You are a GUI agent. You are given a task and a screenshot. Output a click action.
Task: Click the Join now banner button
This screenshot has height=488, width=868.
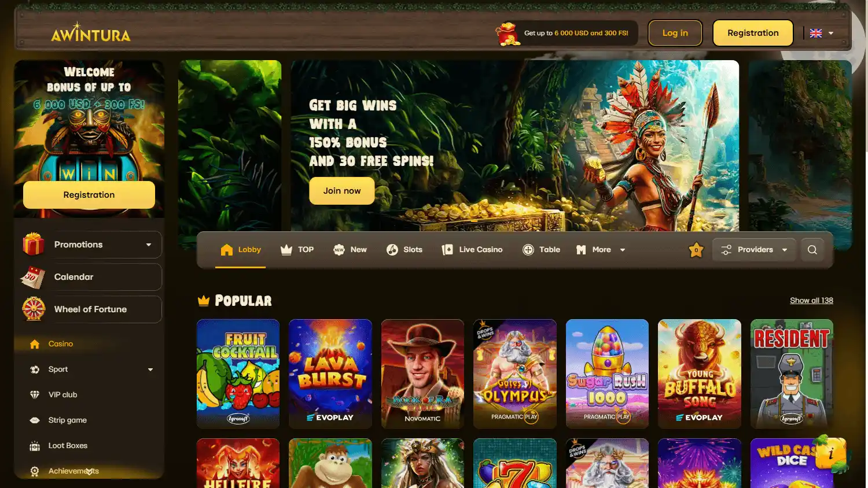[342, 191]
